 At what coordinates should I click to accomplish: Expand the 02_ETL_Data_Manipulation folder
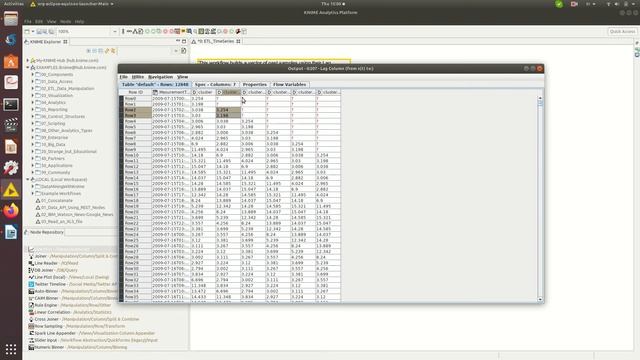[x=33, y=88]
